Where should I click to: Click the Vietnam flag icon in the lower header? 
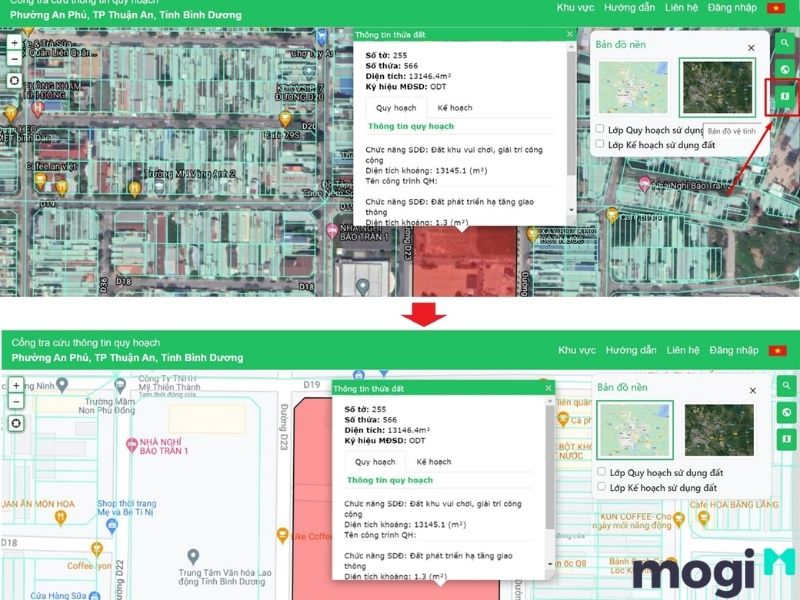click(778, 350)
